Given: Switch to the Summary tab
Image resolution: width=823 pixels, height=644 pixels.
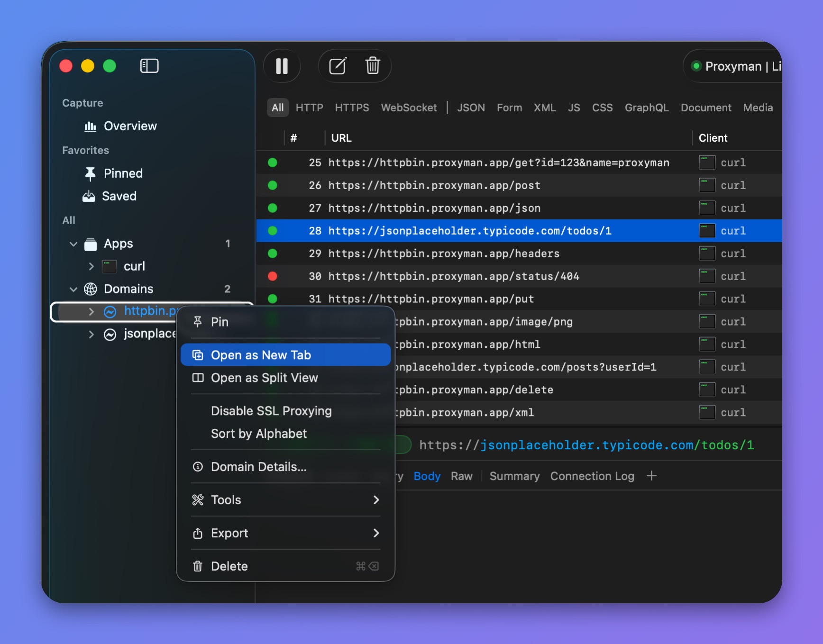Looking at the screenshot, I should point(514,476).
